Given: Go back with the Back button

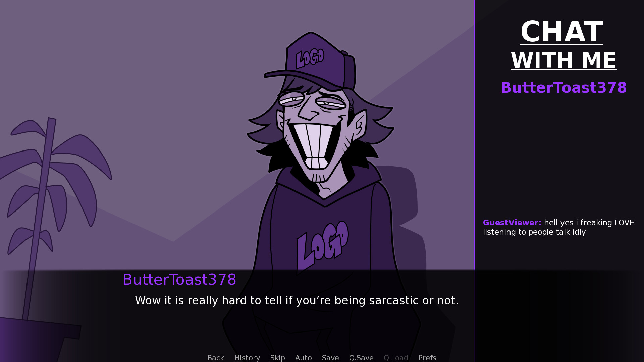Looking at the screenshot, I should pos(215,358).
